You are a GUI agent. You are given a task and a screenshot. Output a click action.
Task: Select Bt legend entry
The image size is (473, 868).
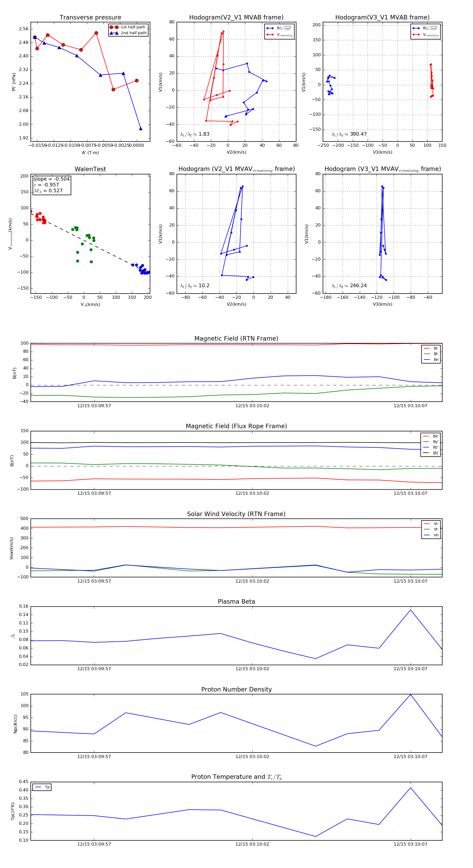[431, 354]
